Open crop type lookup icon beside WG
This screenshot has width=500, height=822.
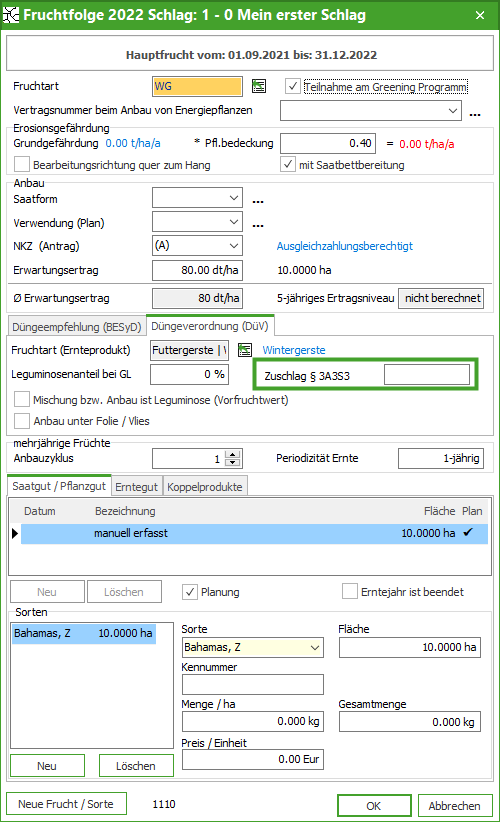coord(259,86)
